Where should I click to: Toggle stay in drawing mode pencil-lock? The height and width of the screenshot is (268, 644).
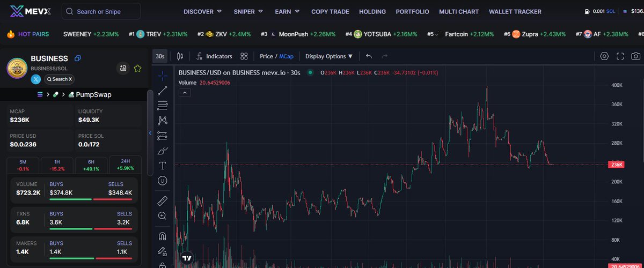click(x=163, y=251)
